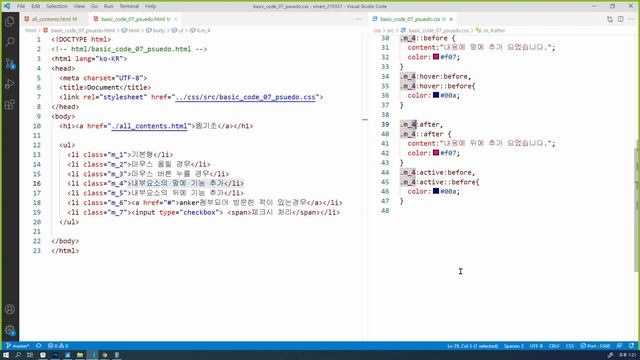Image resolution: width=640 pixels, height=360 pixels.
Task: Click the li.m_4 breadcrumb in HTML editor
Action: (x=200, y=30)
